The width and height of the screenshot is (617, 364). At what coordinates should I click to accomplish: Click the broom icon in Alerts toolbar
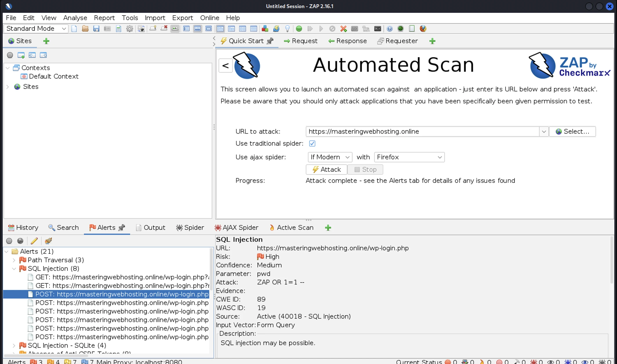click(x=48, y=241)
